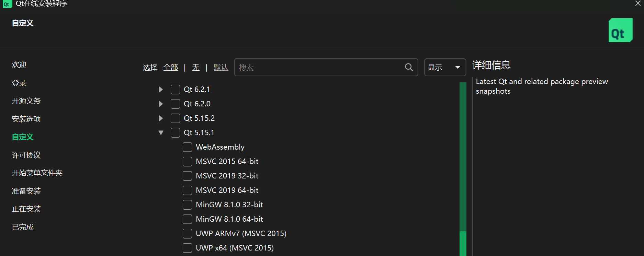Select the MSVC 2019 64-bit checkbox
The image size is (644, 256).
click(187, 190)
